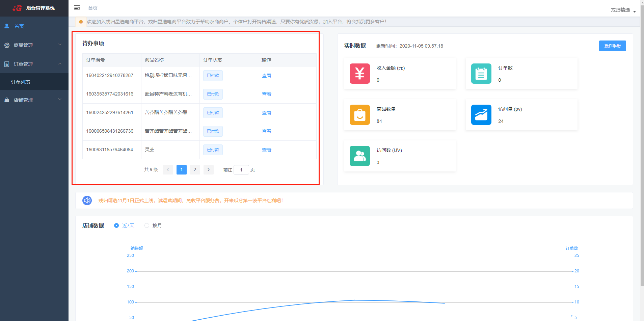Expand the 店铺管理 sidebar menu
The image size is (644, 321).
pos(34,100)
